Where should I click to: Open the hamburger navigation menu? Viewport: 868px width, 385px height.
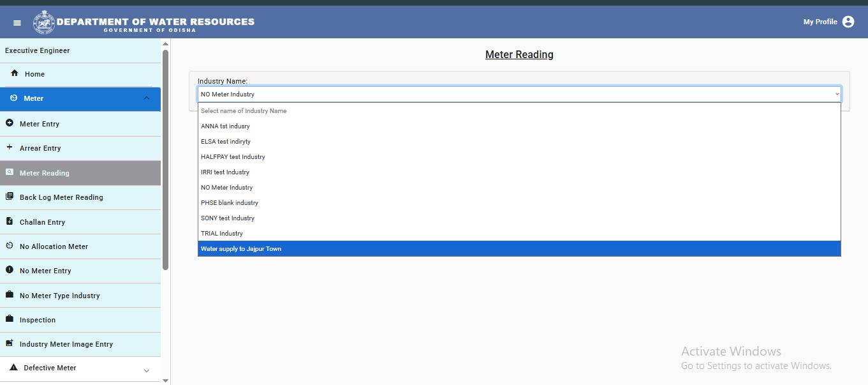coord(17,23)
